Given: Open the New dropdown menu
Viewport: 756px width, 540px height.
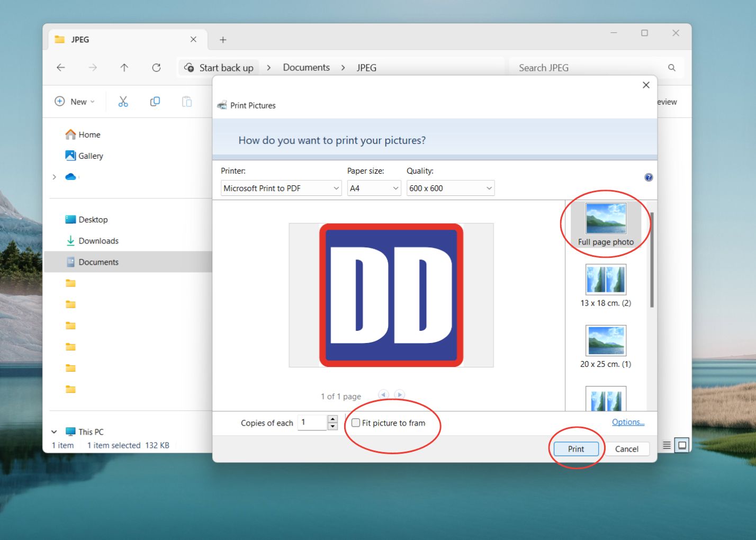Looking at the screenshot, I should [x=75, y=102].
